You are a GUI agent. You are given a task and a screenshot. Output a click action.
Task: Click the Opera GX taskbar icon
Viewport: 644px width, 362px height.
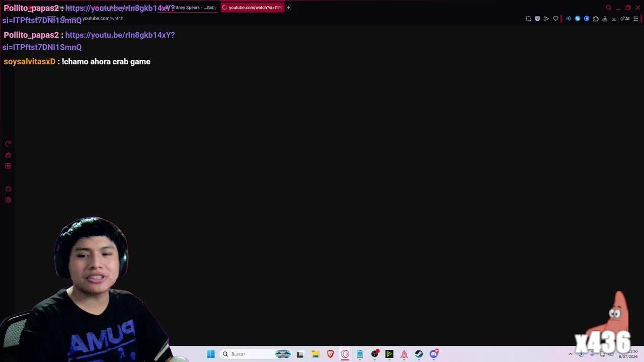click(345, 354)
